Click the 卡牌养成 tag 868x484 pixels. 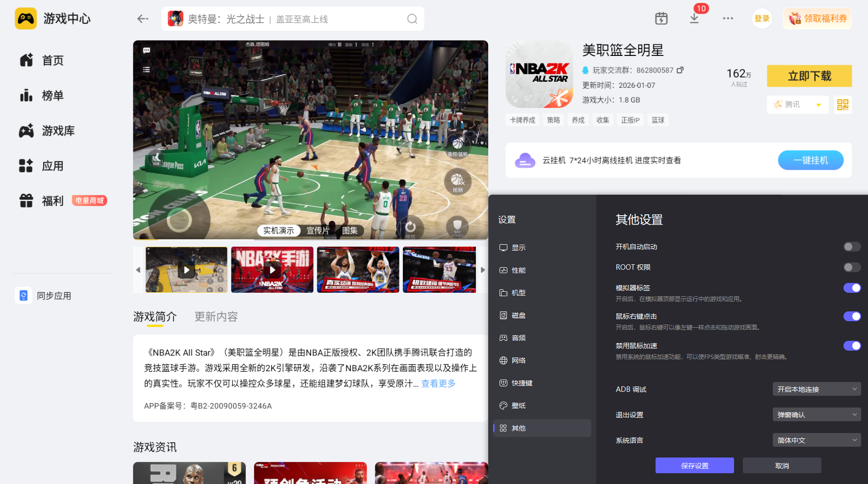(x=523, y=120)
